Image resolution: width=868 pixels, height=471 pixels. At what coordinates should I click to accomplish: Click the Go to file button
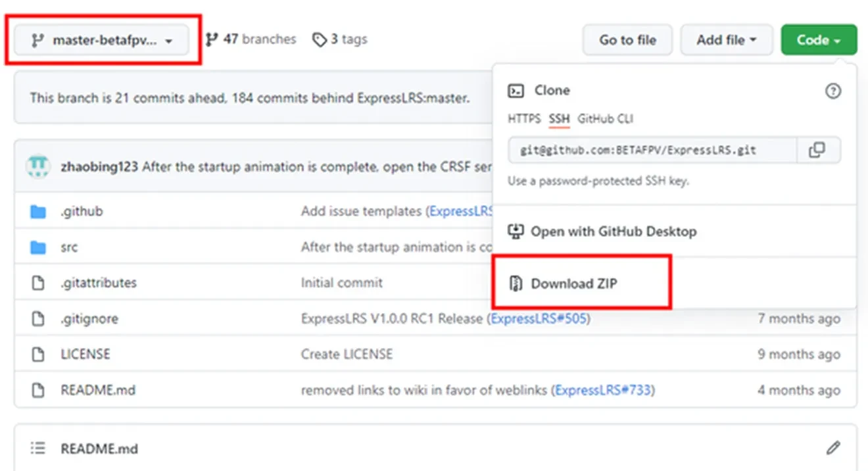[627, 40]
